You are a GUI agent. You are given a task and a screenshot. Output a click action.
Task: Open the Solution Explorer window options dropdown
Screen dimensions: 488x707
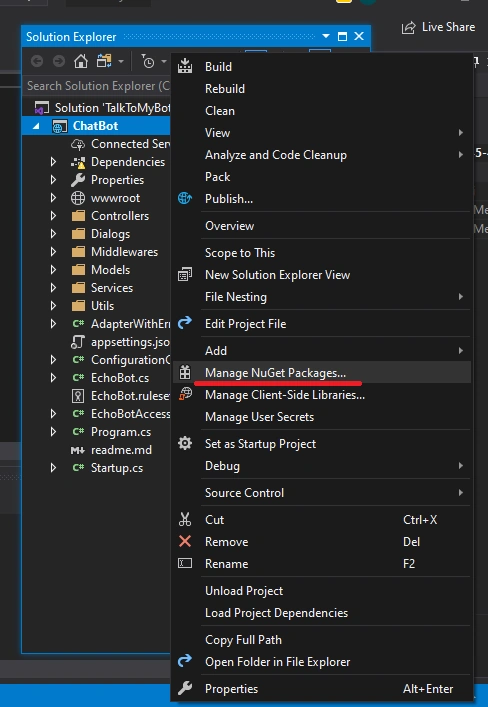[326, 36]
